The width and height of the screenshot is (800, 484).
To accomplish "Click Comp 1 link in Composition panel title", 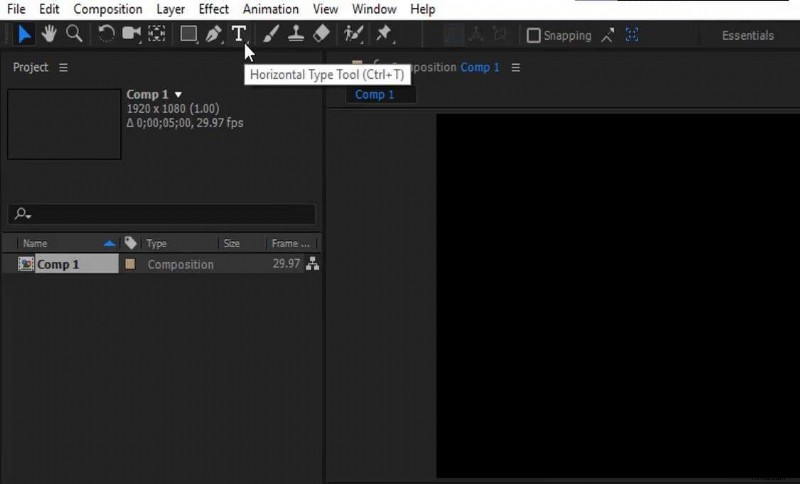I will pos(480,67).
